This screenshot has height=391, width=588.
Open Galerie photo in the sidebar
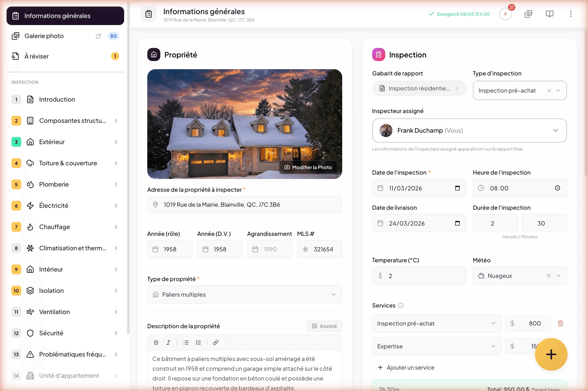[x=65, y=36]
